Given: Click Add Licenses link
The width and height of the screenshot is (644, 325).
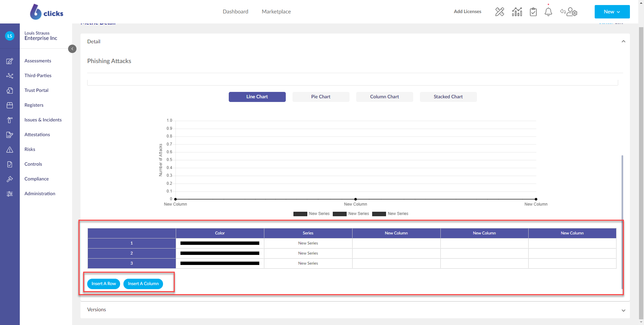Looking at the screenshot, I should click(x=468, y=12).
